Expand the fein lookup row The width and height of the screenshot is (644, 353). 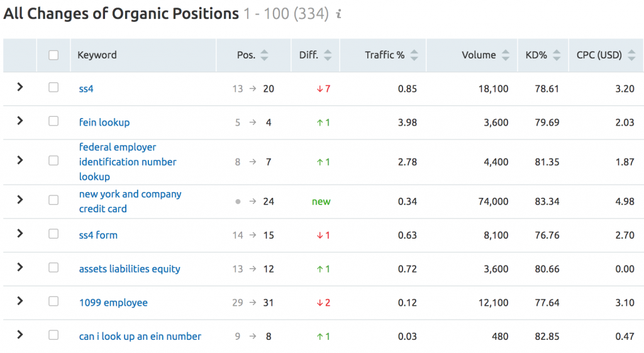click(19, 121)
